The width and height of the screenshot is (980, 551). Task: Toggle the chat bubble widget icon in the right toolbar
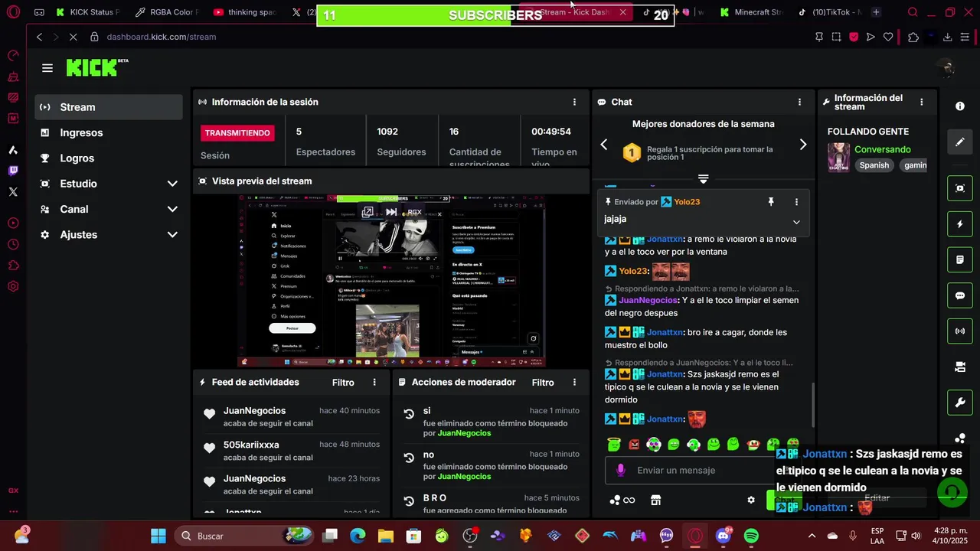(960, 295)
